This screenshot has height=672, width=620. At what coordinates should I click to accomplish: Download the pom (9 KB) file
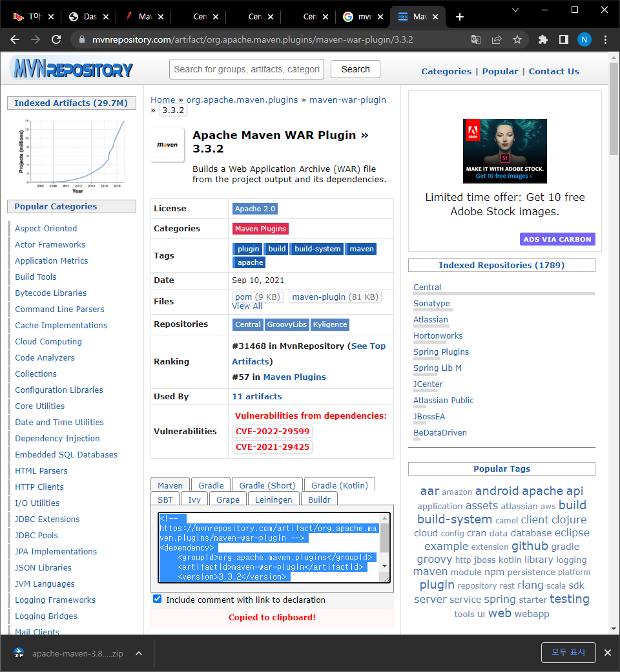pyautogui.click(x=257, y=297)
